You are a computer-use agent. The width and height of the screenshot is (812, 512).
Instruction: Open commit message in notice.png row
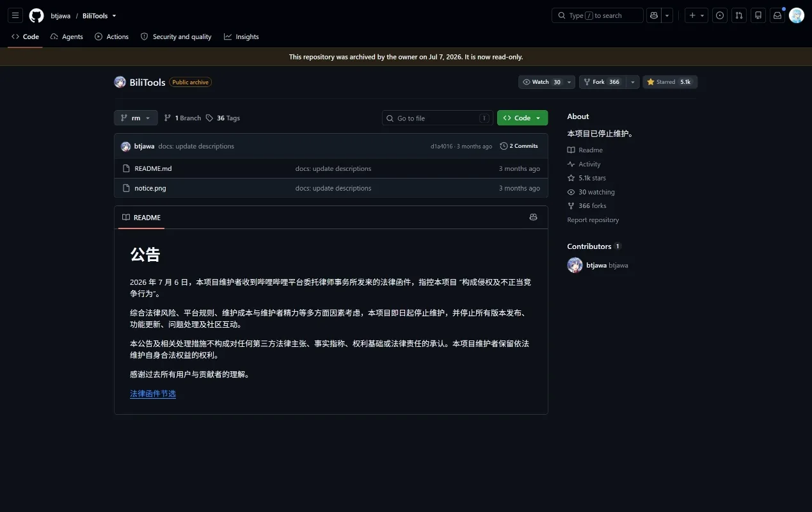click(333, 188)
